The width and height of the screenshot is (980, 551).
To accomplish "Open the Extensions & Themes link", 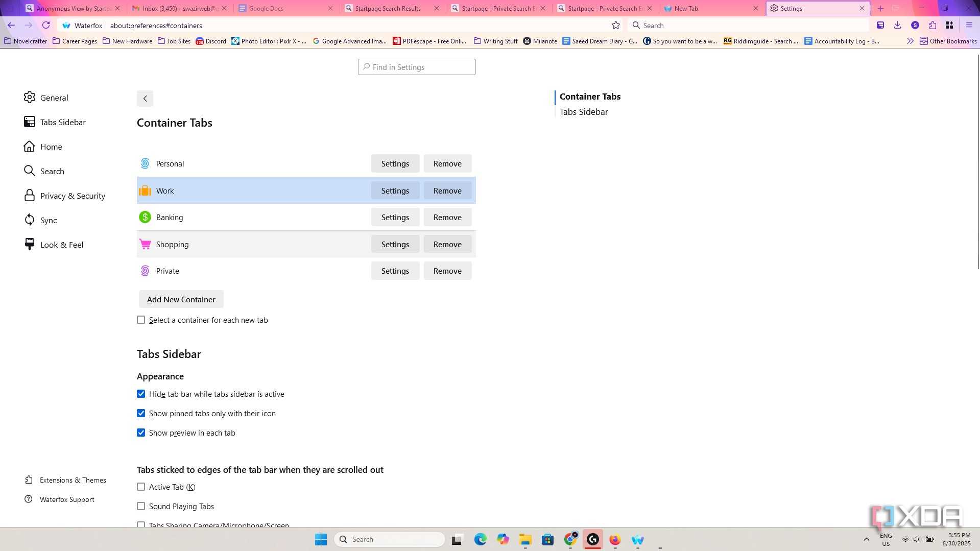I will [x=65, y=480].
